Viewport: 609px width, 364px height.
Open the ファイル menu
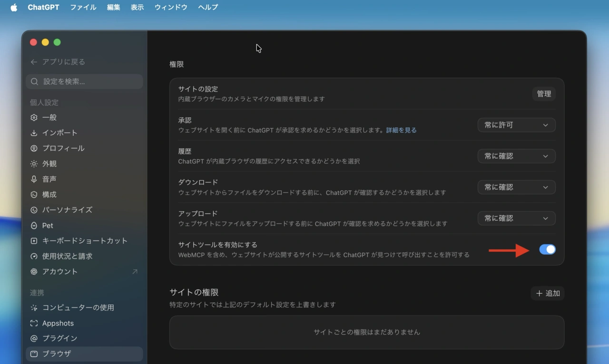[83, 7]
